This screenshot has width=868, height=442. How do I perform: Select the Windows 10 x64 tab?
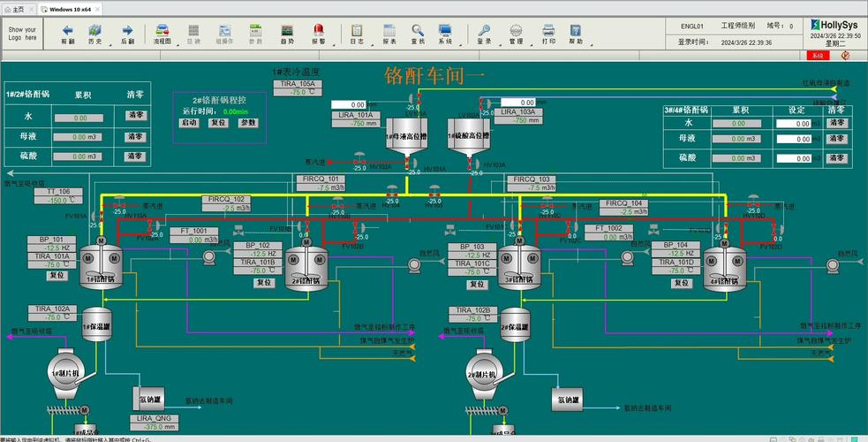point(69,10)
